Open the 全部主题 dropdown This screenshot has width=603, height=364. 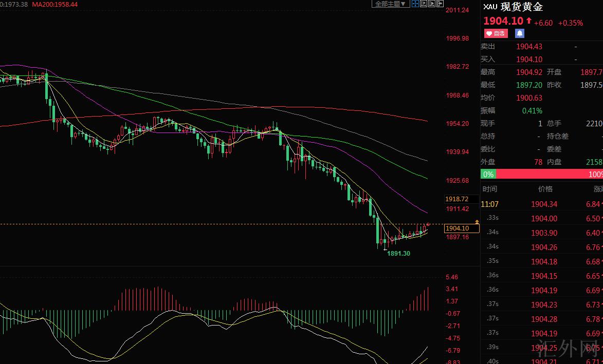pos(390,4)
